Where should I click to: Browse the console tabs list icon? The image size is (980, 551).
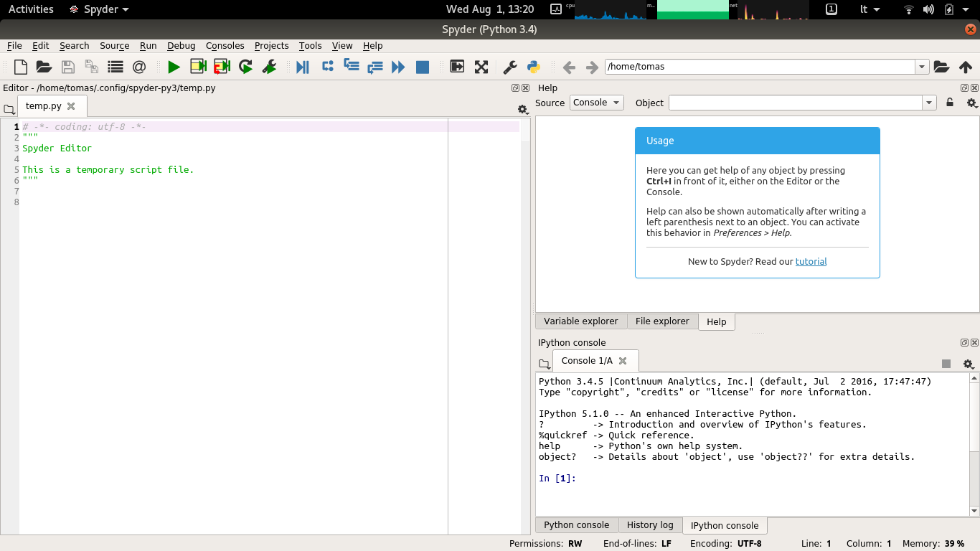tap(544, 364)
